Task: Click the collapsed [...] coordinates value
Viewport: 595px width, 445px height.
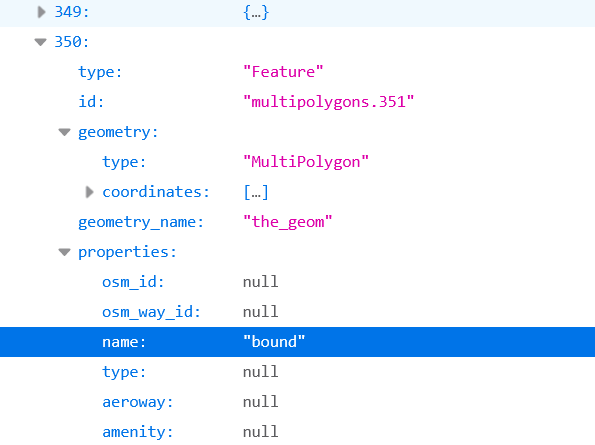Action: (256, 192)
